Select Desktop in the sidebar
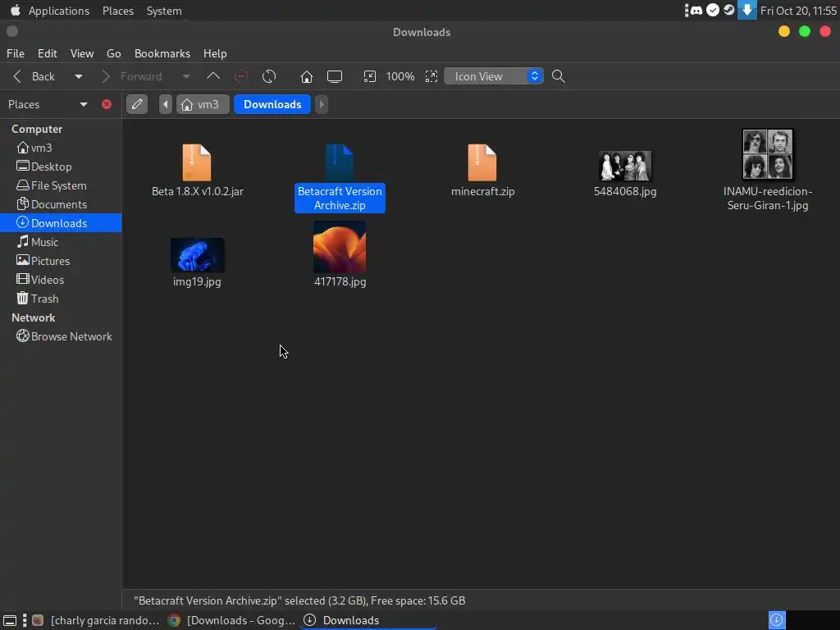 (x=61, y=167)
